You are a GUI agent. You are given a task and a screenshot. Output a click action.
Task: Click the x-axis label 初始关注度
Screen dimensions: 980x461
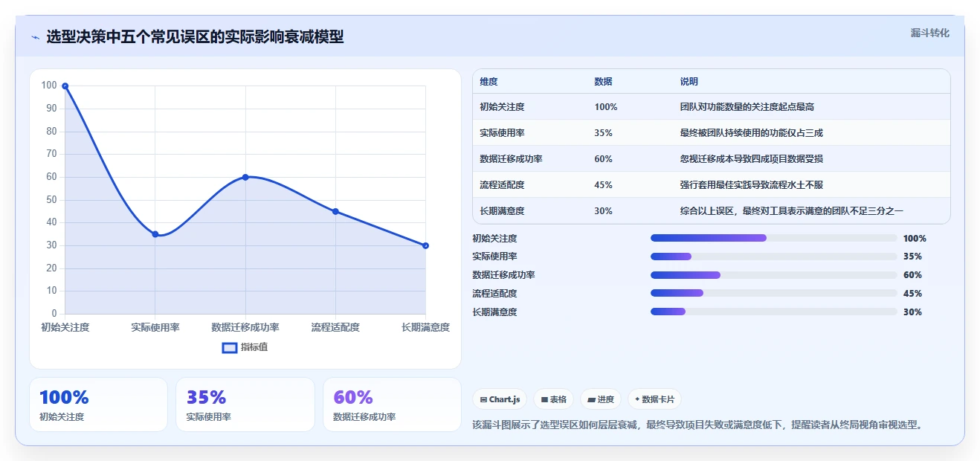65,327
